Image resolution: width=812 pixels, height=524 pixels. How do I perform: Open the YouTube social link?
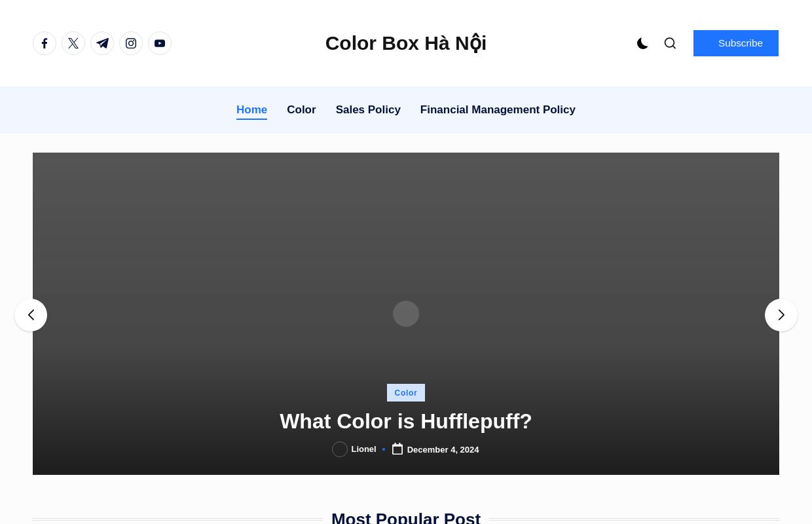pos(160,43)
